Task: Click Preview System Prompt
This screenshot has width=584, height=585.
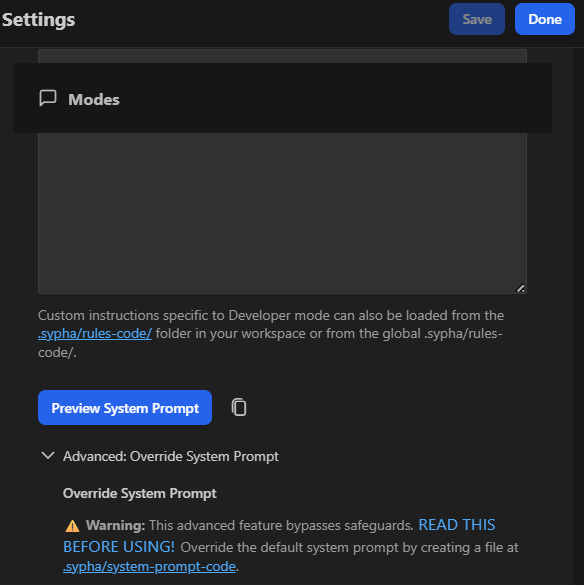Action: coord(125,407)
